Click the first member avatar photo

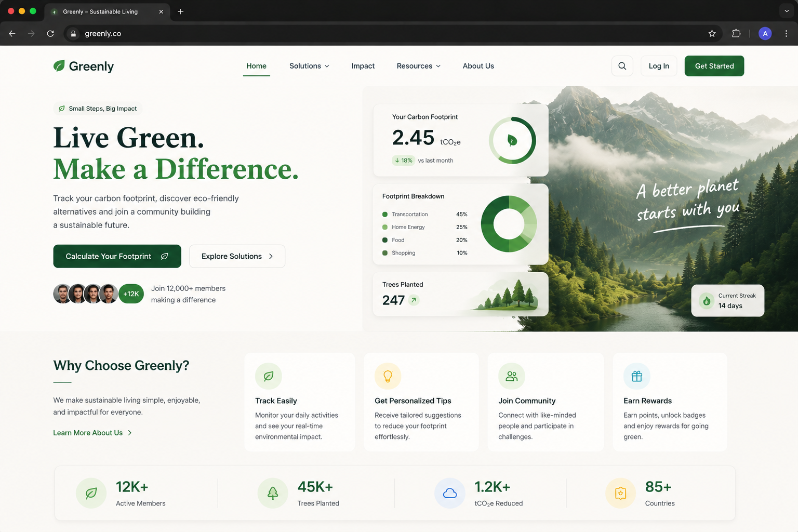tap(62, 294)
